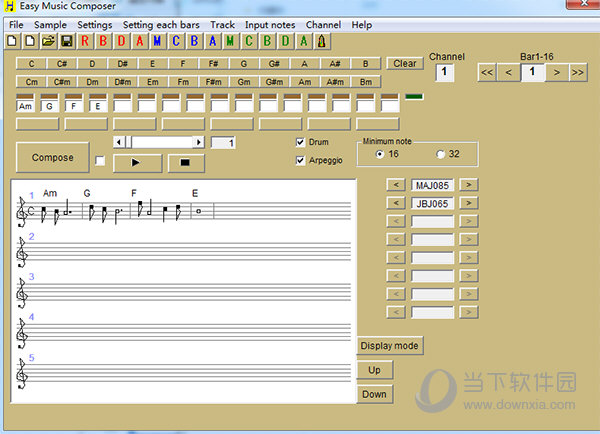Image resolution: width=600 pixels, height=434 pixels.
Task: Click the blue A toolbar icon
Action: [212, 41]
